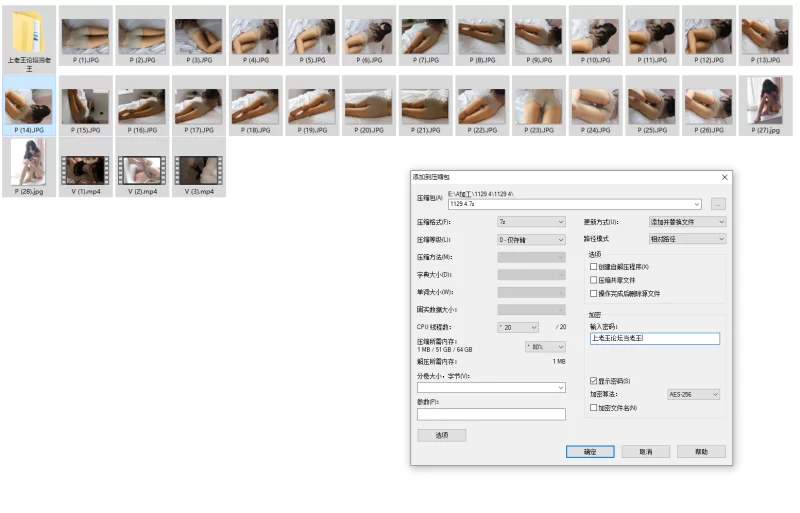Enable 压缩共享文件 checkbox
Viewport: 800px width, 513px height.
click(593, 280)
